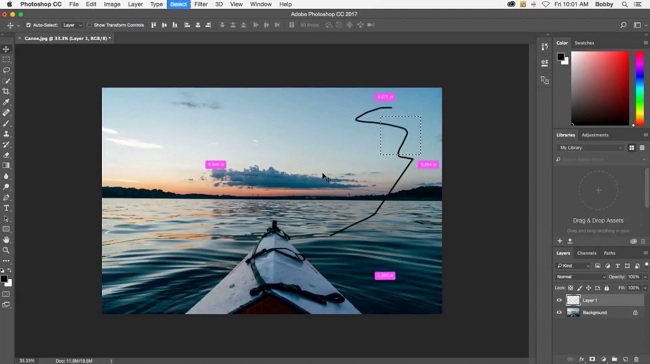The height and width of the screenshot is (364, 650).
Task: Select the History Brush tool
Action: [6, 145]
